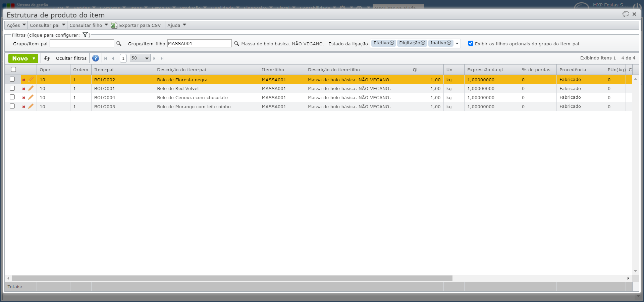Search Grupo/item-filho with magnifier icon
This screenshot has width=644, height=302.
click(x=236, y=43)
